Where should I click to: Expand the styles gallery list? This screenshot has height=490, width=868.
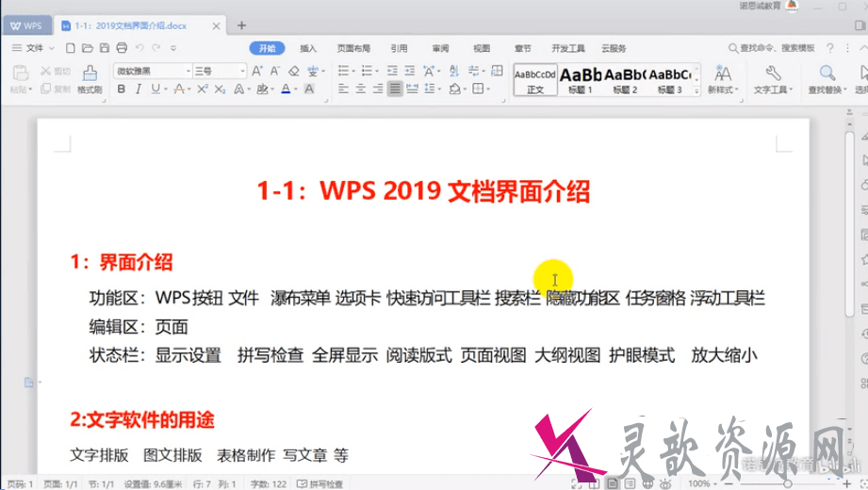coord(696,90)
